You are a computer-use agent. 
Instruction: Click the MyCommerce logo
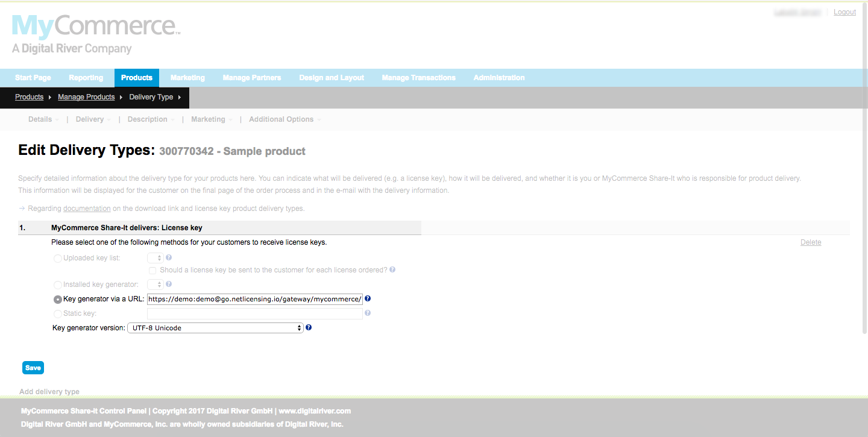(x=96, y=34)
